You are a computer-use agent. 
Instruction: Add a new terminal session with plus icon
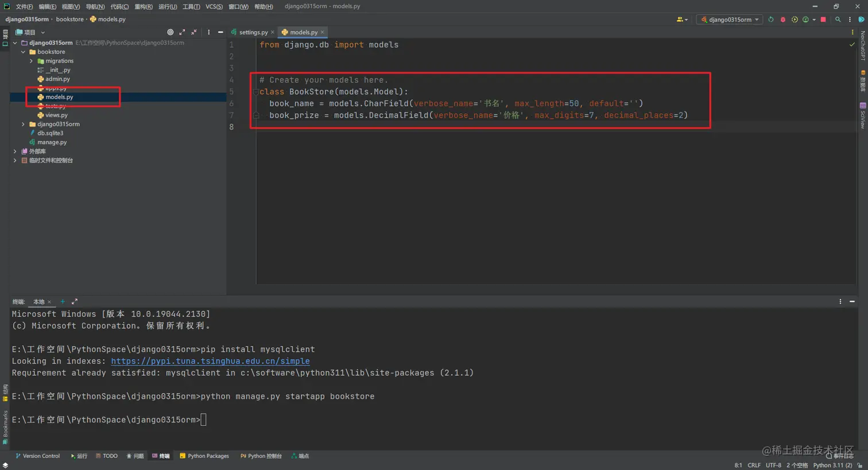63,301
